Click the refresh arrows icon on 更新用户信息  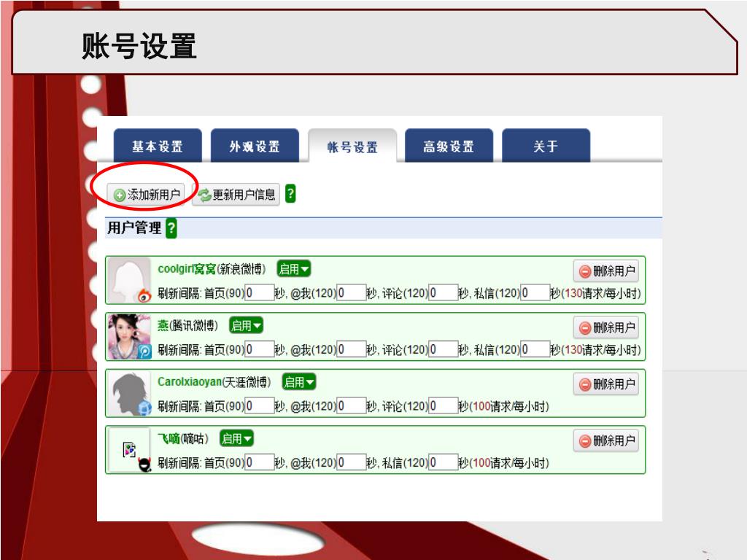point(205,195)
